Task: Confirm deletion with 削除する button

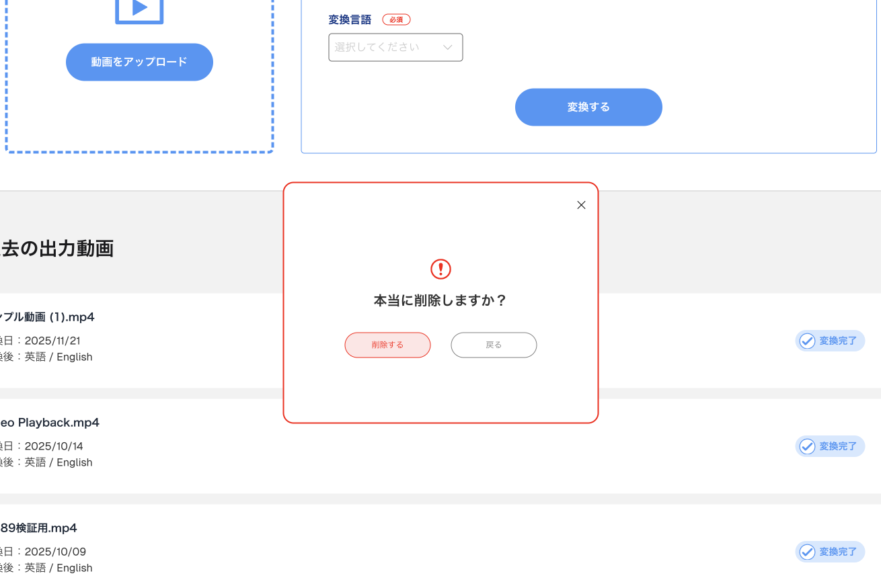Action: tap(387, 345)
